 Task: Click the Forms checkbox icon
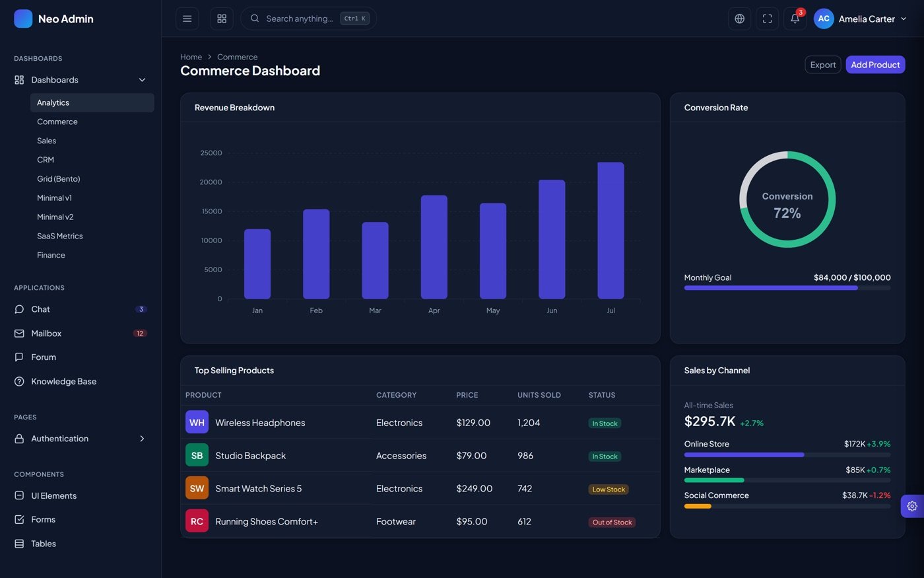(19, 519)
